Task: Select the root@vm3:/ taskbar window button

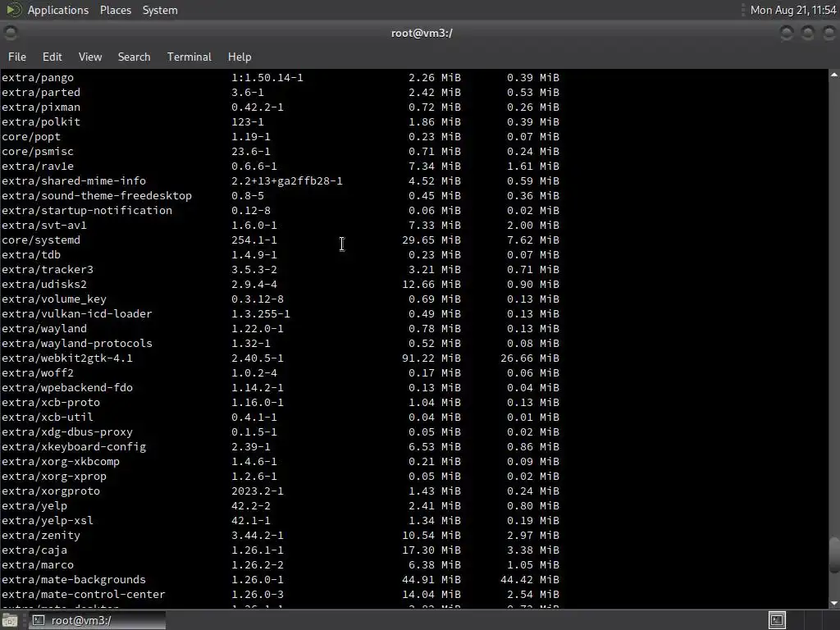Action: tap(97, 620)
